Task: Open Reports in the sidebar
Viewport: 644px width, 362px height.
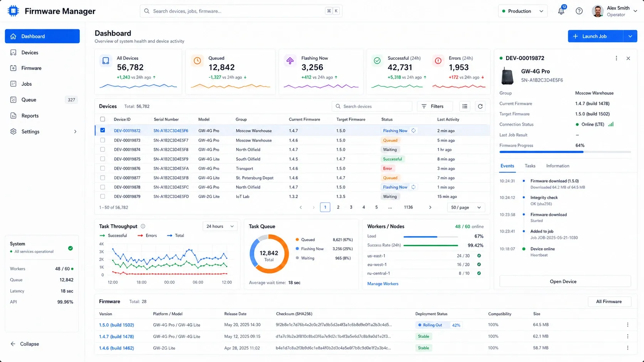Action: tap(42, 116)
